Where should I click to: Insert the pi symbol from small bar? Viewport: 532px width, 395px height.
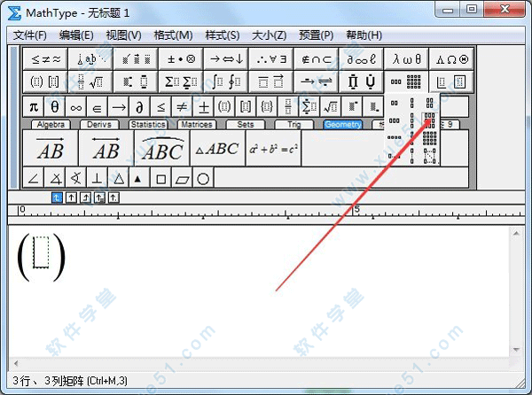[x=34, y=107]
